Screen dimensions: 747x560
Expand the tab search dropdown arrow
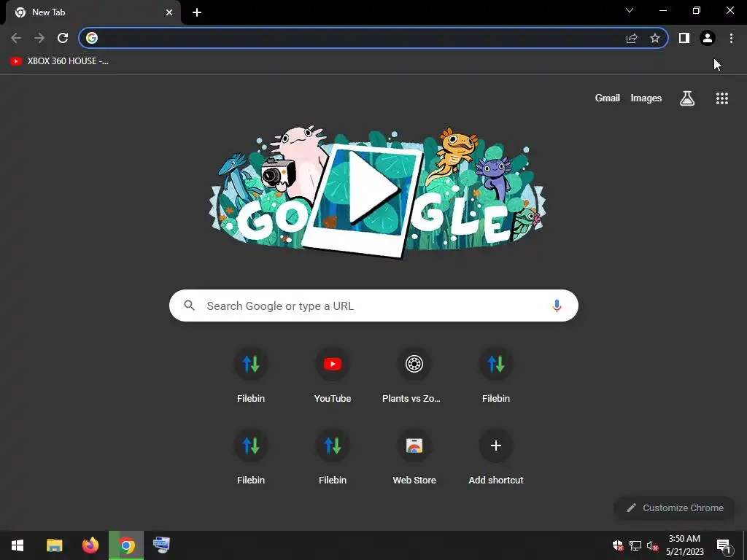pos(630,10)
